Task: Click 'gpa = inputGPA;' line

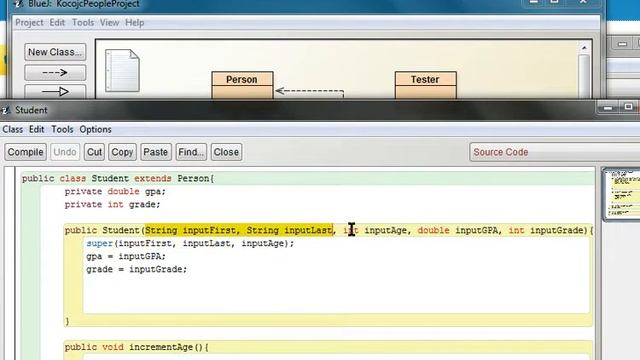Action: coord(126,256)
